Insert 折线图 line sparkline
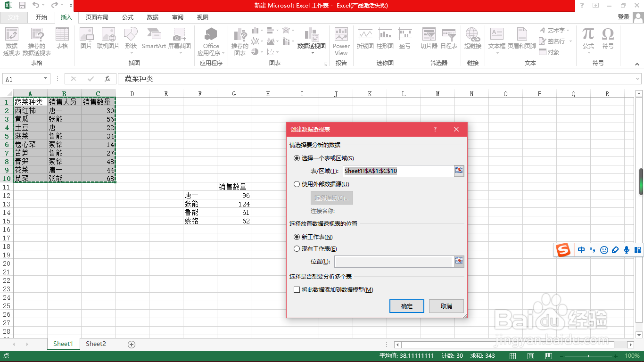 coord(365,39)
